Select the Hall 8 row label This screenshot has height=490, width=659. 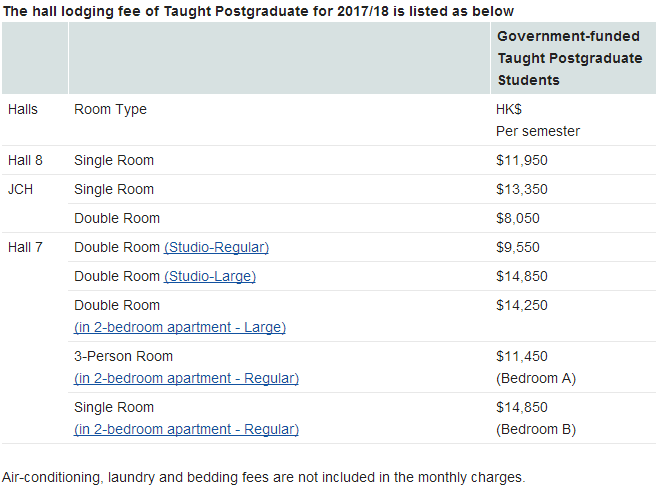(25, 160)
